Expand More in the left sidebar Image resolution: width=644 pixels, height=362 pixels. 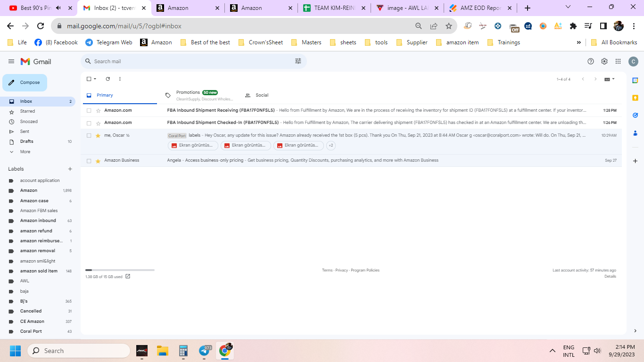tap(25, 152)
